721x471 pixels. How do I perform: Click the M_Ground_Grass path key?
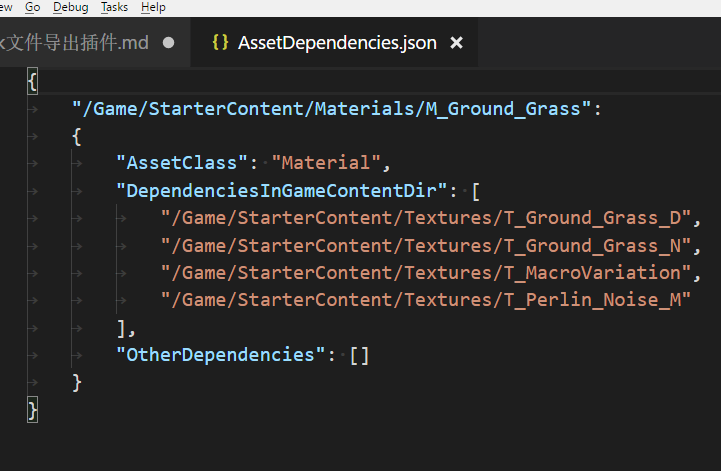[x=331, y=109]
